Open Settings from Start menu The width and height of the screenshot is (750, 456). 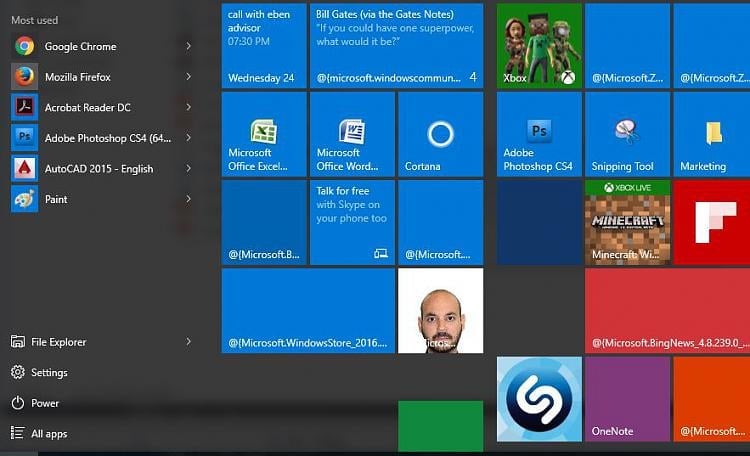49,373
